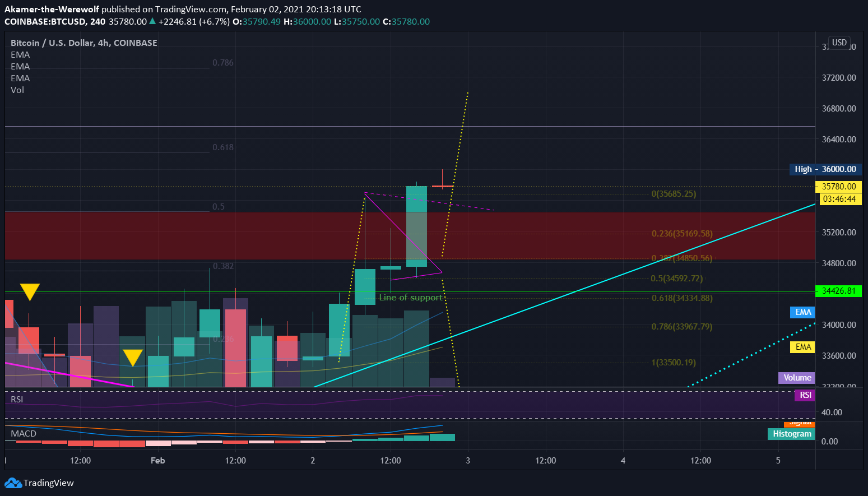Screen dimensions: 868x496
Task: Click the 34000.00 price axis value
Action: pyautogui.click(x=839, y=325)
